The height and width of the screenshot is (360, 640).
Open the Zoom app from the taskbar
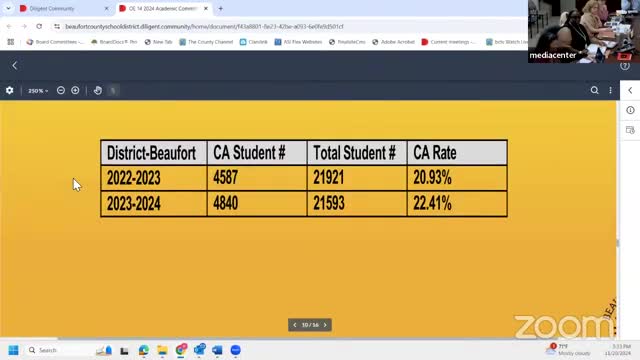236,350
